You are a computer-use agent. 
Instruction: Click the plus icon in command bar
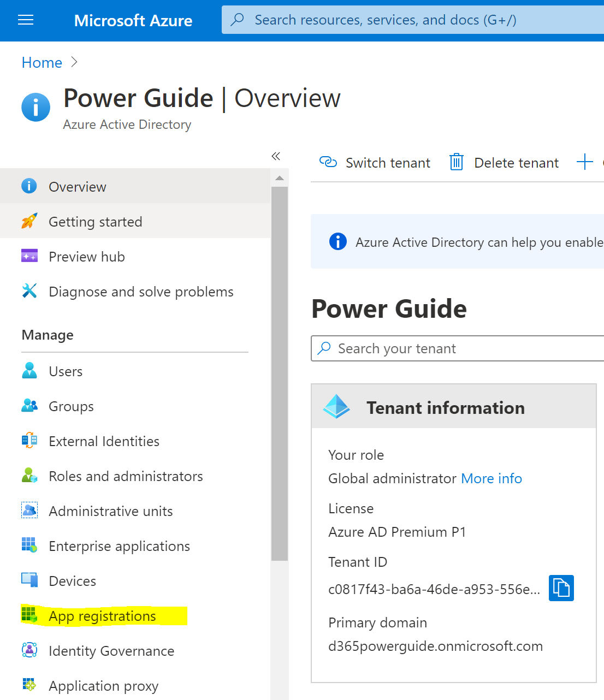tap(584, 162)
